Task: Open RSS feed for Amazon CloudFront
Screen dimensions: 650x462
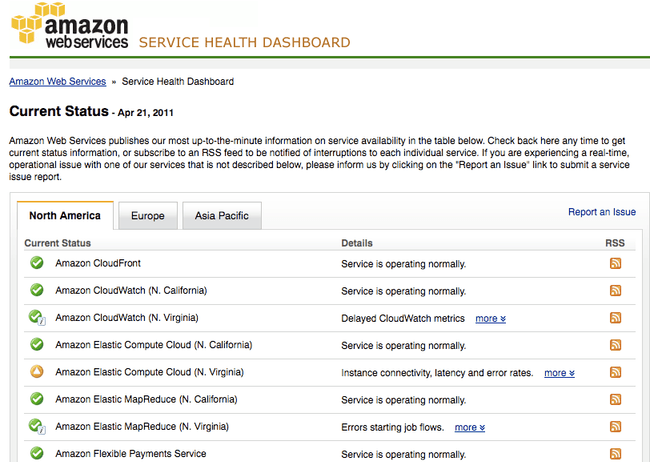Action: tap(616, 264)
